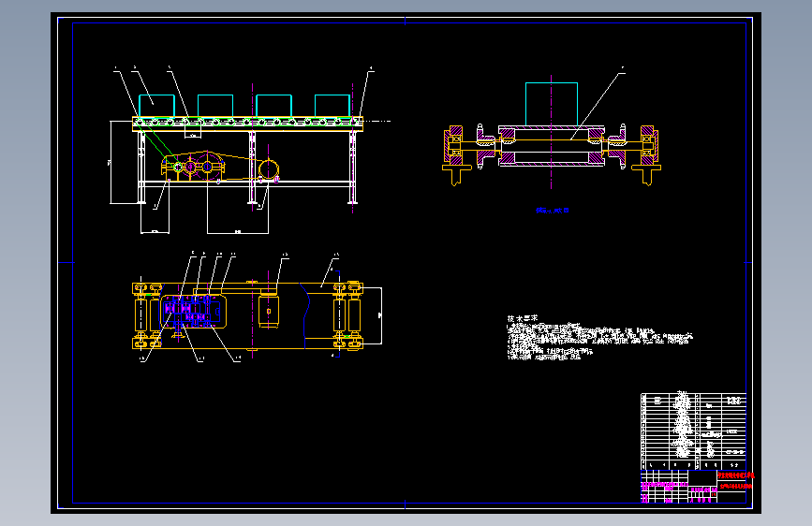Select the gearbox housing in the side elevation view

coord(193,166)
